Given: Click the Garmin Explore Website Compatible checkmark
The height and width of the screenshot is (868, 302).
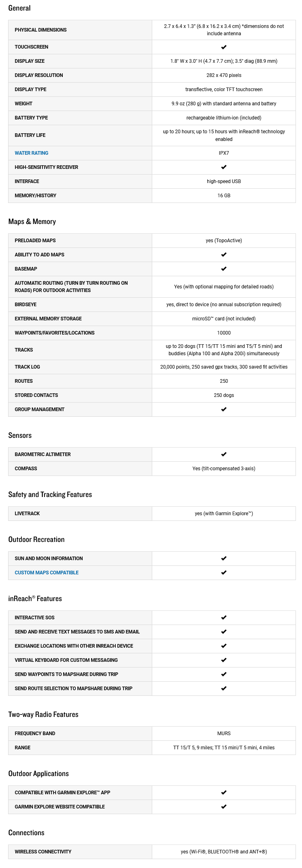Looking at the screenshot, I should [224, 807].
